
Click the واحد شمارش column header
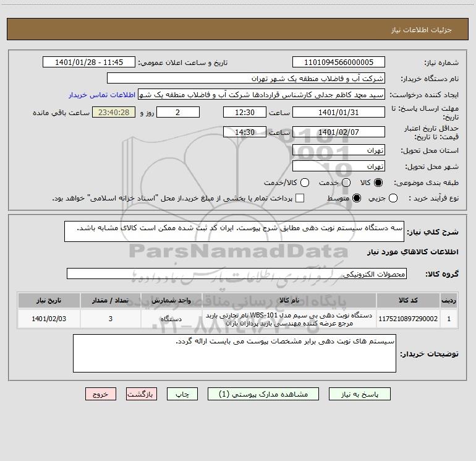pos(171,301)
